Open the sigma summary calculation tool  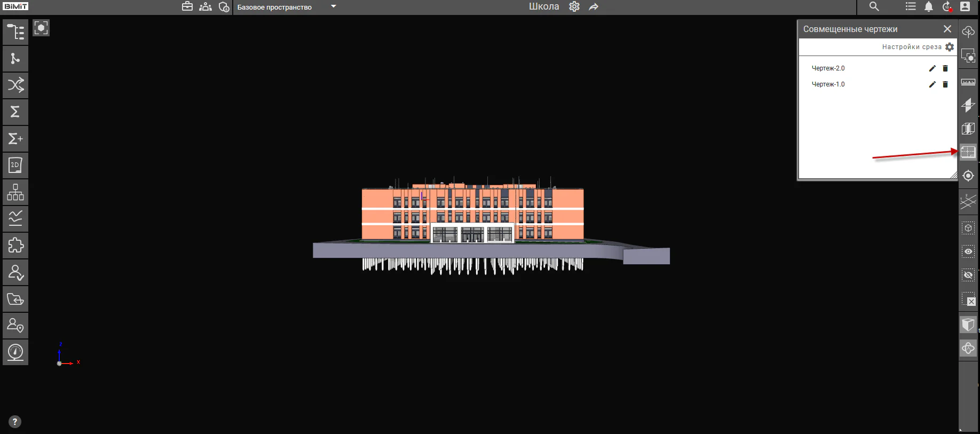pyautogui.click(x=15, y=112)
